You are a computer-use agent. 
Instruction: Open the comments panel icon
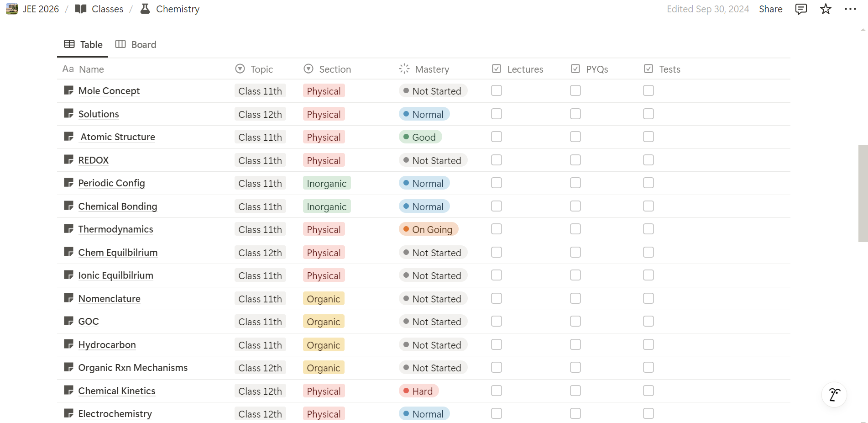click(801, 9)
